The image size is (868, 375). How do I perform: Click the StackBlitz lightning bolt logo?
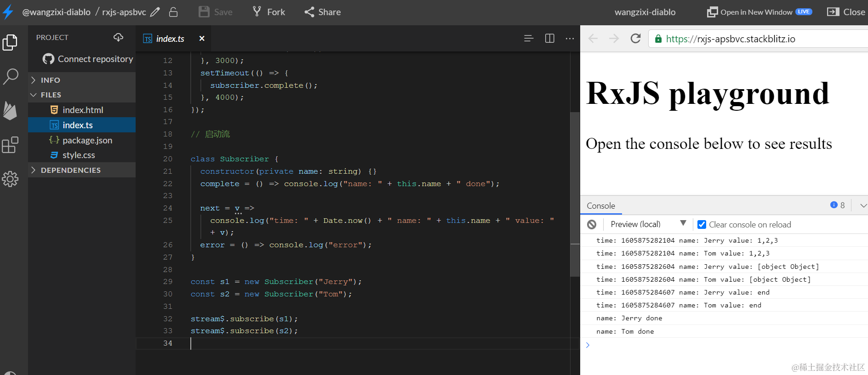click(8, 12)
